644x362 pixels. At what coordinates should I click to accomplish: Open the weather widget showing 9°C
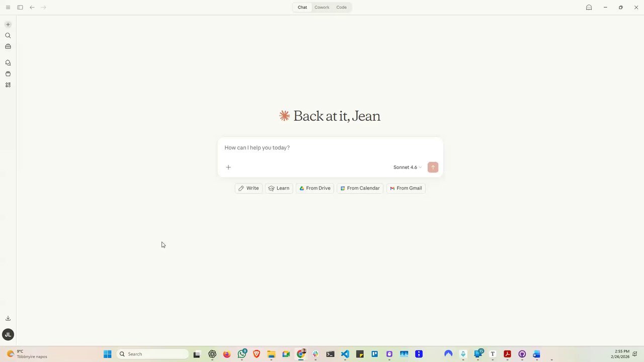(27, 354)
